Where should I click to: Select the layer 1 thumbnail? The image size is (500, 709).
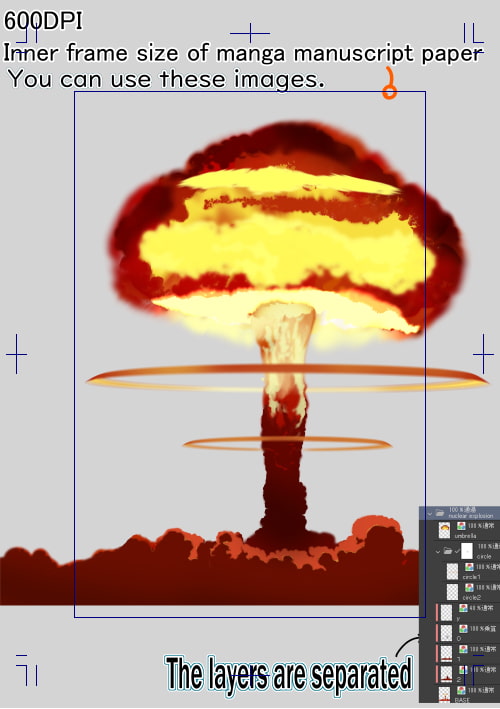coord(446,654)
